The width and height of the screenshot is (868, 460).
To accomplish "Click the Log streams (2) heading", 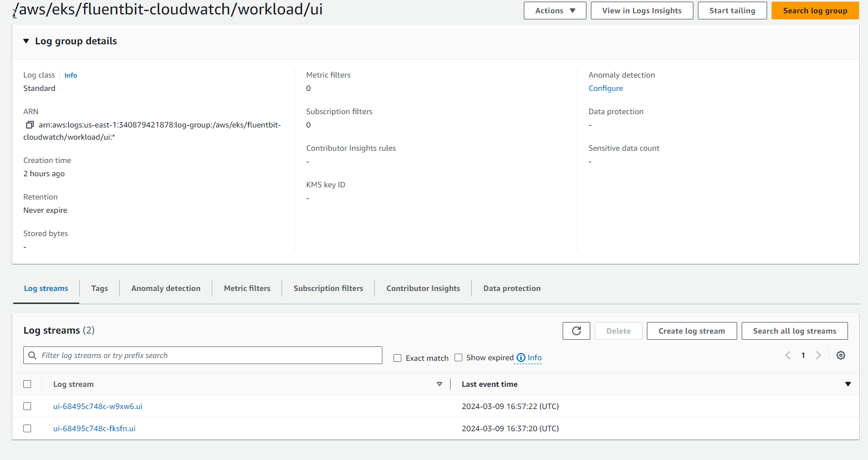I will coord(59,330).
